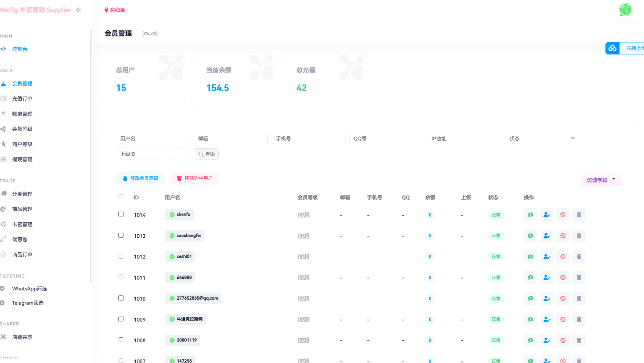644x363 pixels.
Task: Focus the QQ号 search field
Action: (386, 139)
